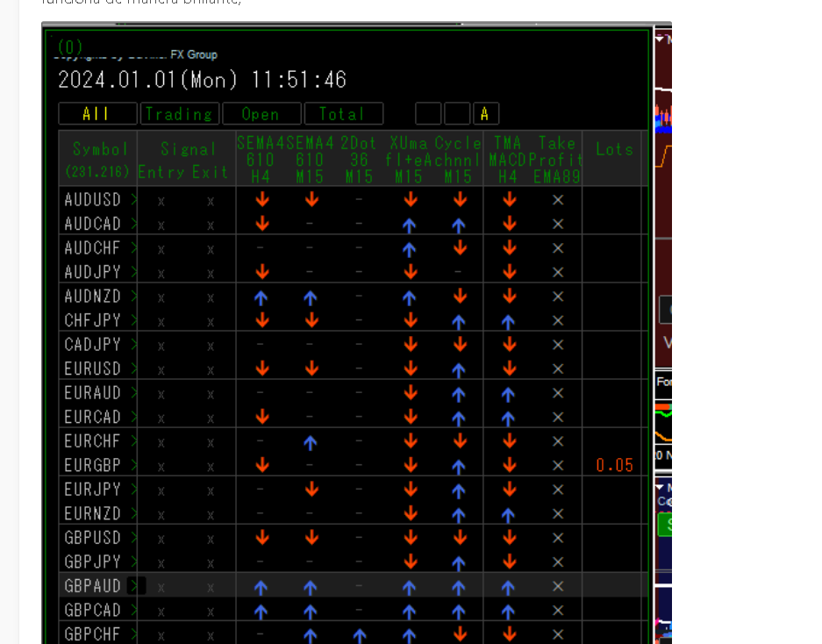Toggle AUDUSD Signal Entry x mark

click(x=161, y=201)
